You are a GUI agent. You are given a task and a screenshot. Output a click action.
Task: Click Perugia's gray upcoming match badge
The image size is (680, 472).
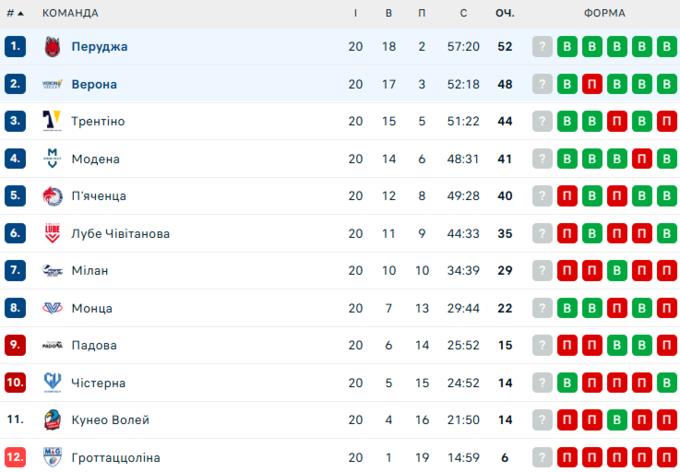click(x=542, y=46)
